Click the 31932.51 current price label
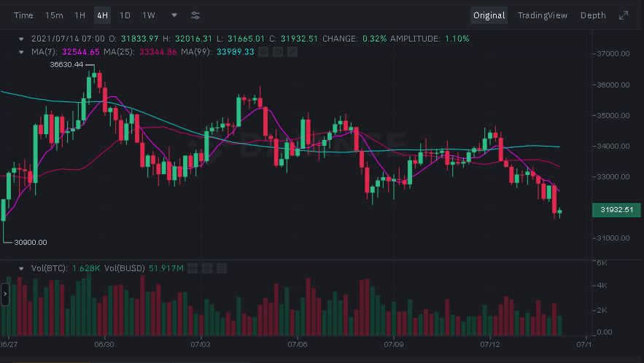Viewport: 644px width, 363px height. [x=615, y=211]
